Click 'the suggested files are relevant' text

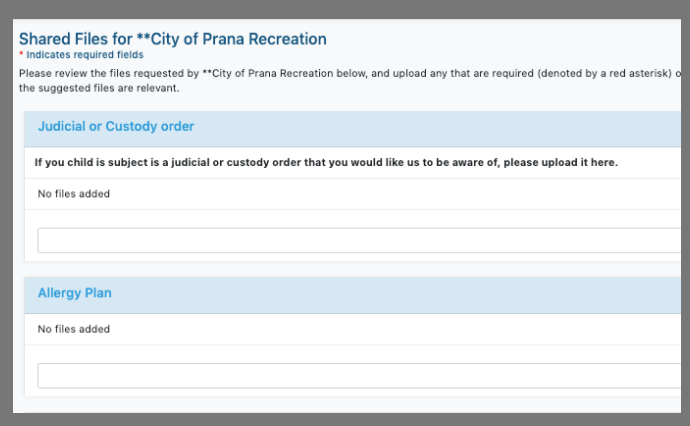[98, 88]
